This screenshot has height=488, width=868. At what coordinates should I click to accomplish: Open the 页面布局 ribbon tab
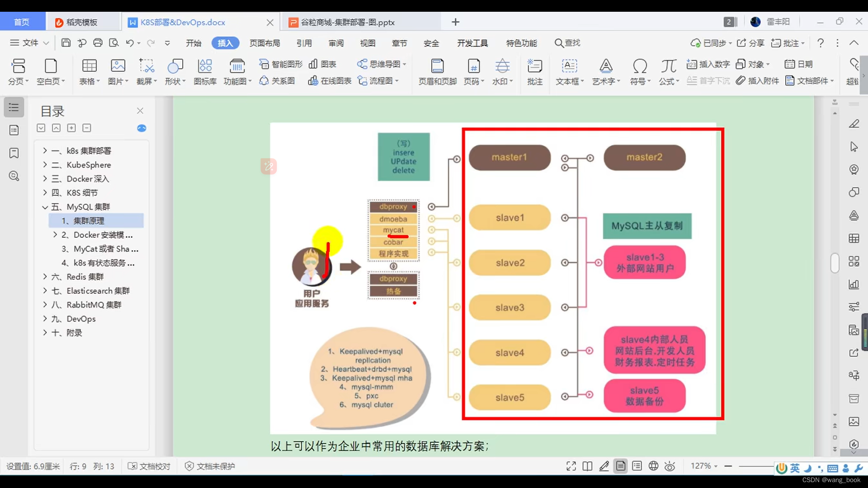coord(265,43)
